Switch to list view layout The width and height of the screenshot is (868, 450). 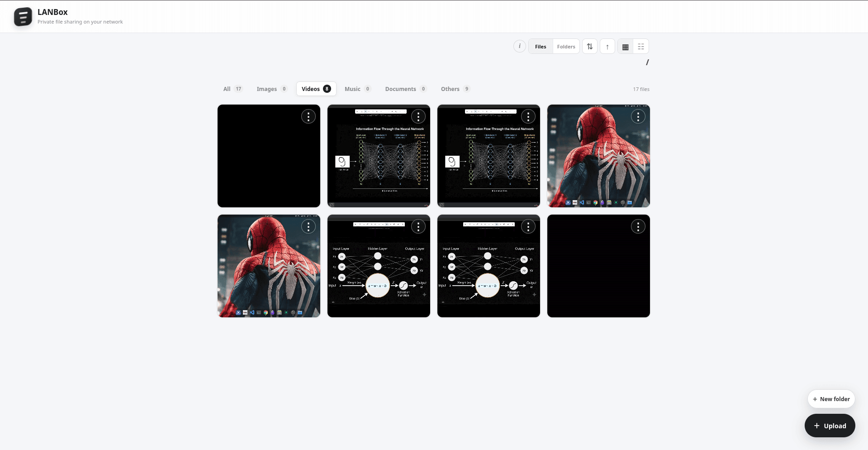(x=641, y=47)
